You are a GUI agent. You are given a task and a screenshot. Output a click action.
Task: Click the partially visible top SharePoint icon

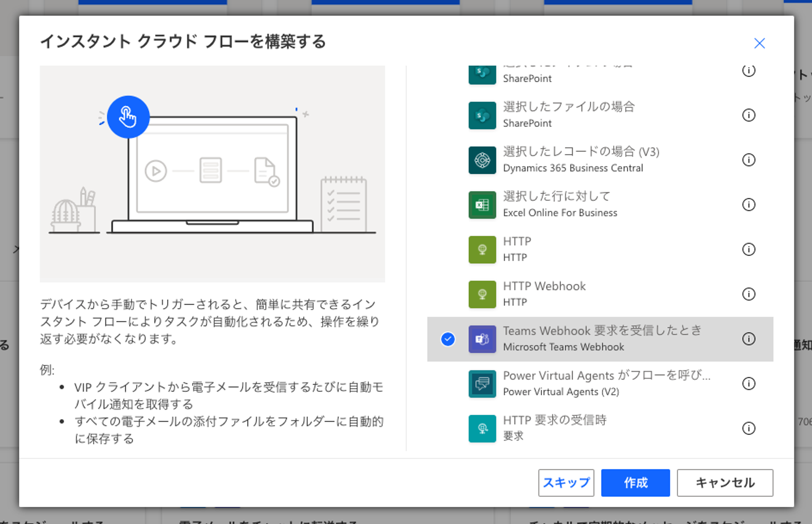pyautogui.click(x=482, y=75)
